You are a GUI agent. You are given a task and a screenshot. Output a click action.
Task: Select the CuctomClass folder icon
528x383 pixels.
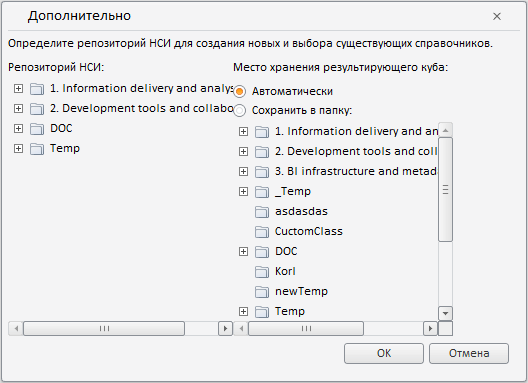coord(262,232)
